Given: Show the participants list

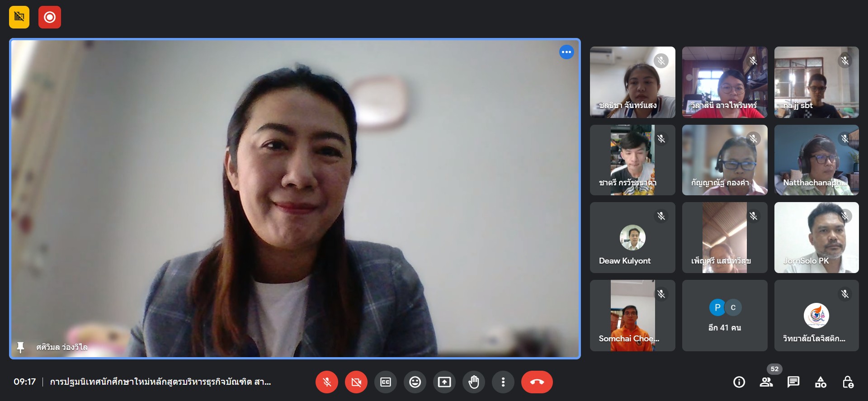Looking at the screenshot, I should click(x=766, y=382).
